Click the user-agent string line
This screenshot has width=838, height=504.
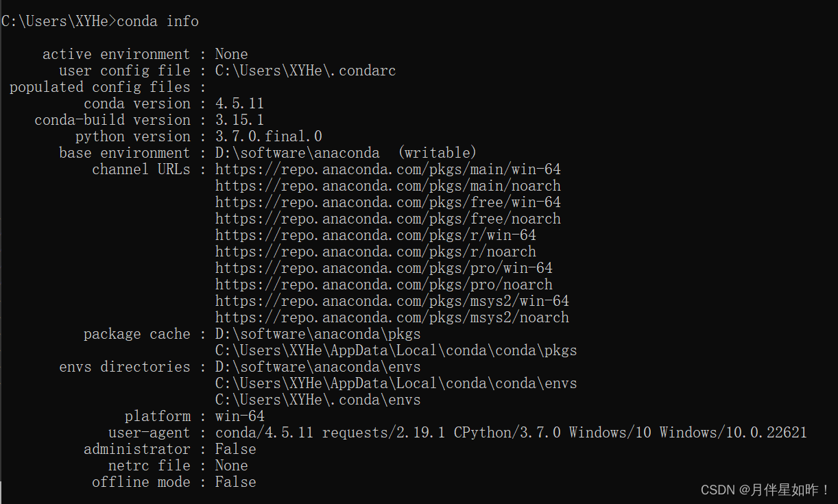point(511,433)
